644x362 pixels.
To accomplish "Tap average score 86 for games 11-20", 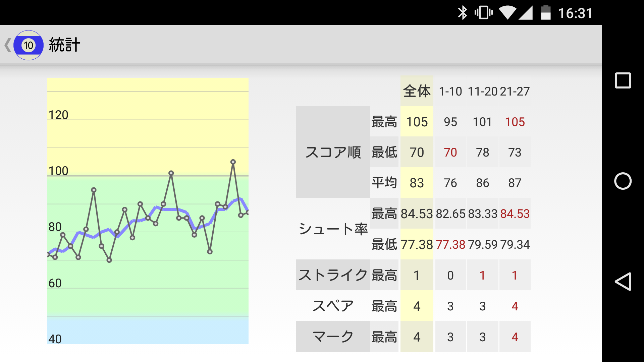I will coord(482,183).
